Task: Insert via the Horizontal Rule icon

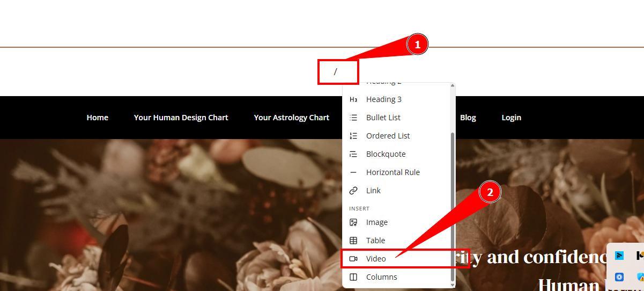Action: point(353,172)
